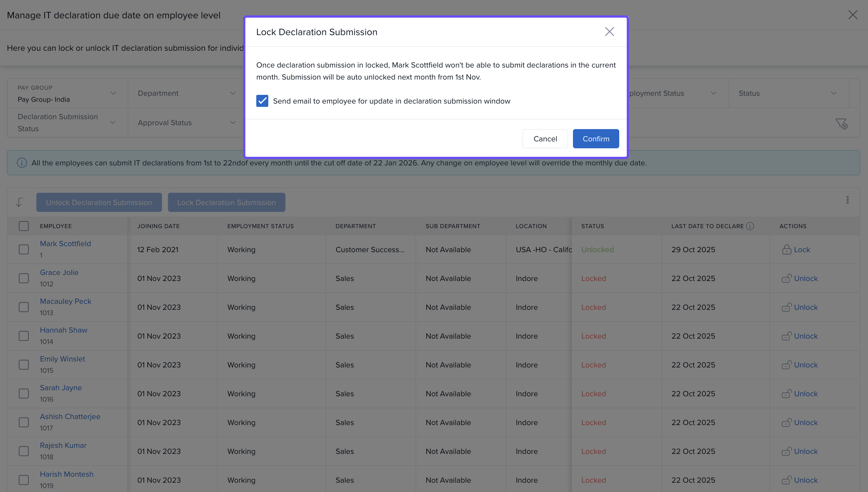The image size is (868, 492).
Task: Select the Emily Winslet row checkbox
Action: tap(24, 365)
